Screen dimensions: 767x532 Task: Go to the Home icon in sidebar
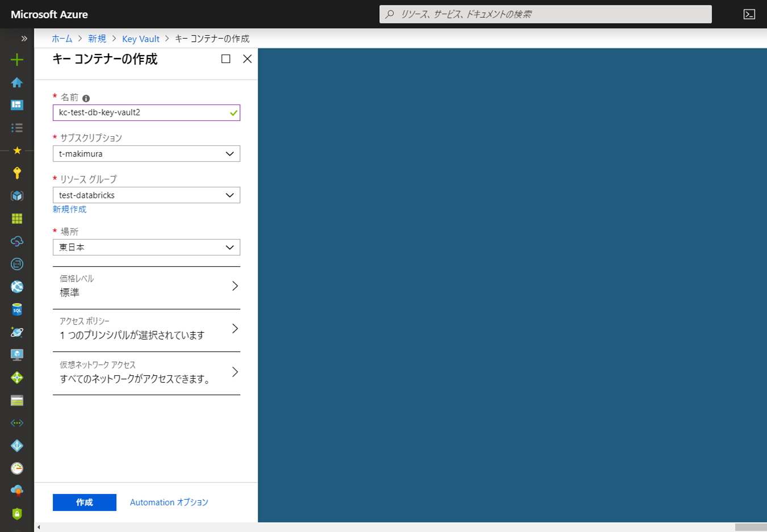(17, 82)
